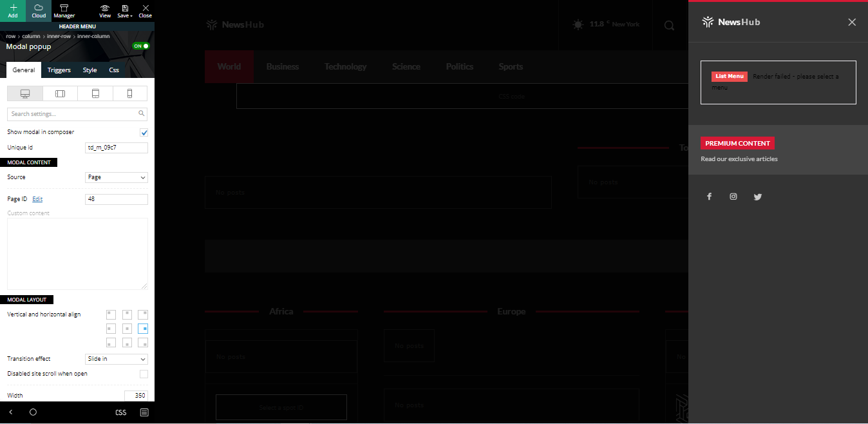Click the header search magnifier icon
Screen dimensions: 868x424
click(x=670, y=25)
